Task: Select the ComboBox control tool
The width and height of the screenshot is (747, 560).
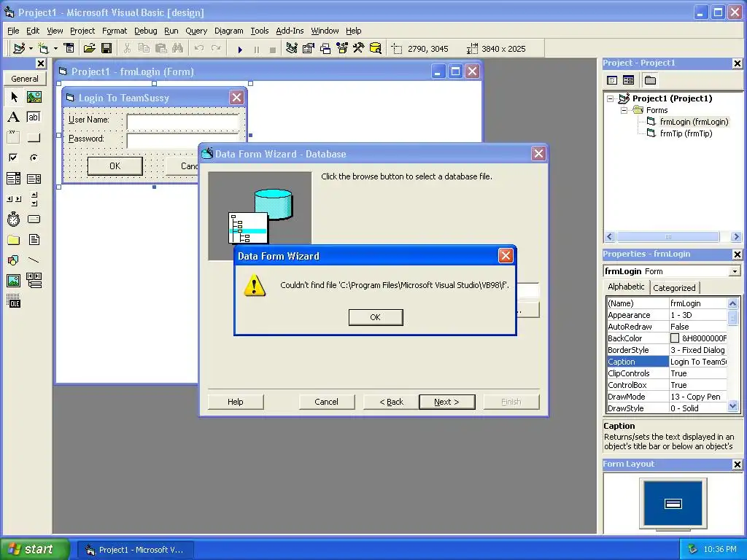Action: pyautogui.click(x=14, y=179)
